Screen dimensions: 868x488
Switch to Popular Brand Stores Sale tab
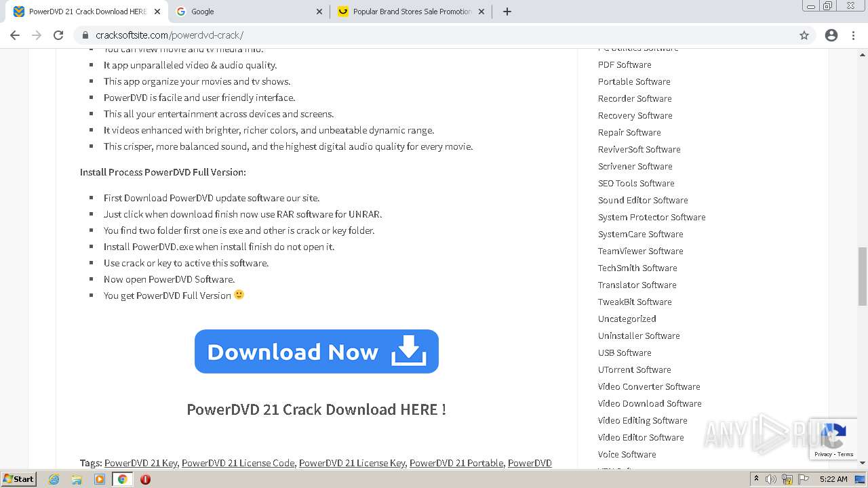click(410, 12)
